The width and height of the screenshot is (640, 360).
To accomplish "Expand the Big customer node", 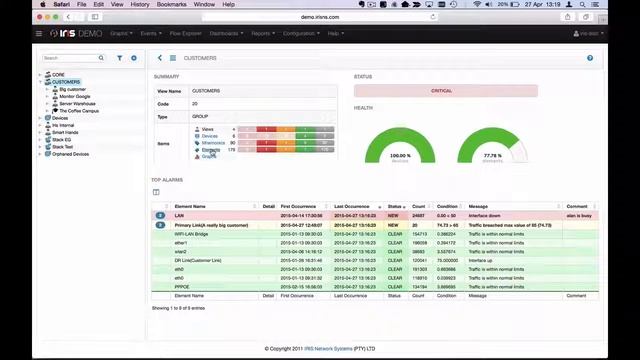I will 47,89.
